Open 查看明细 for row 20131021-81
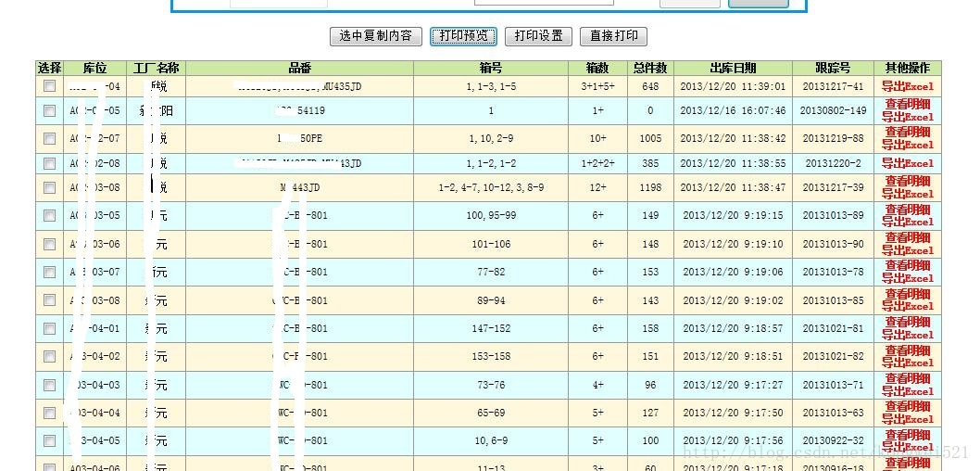This screenshot has width=980, height=471. (x=908, y=322)
